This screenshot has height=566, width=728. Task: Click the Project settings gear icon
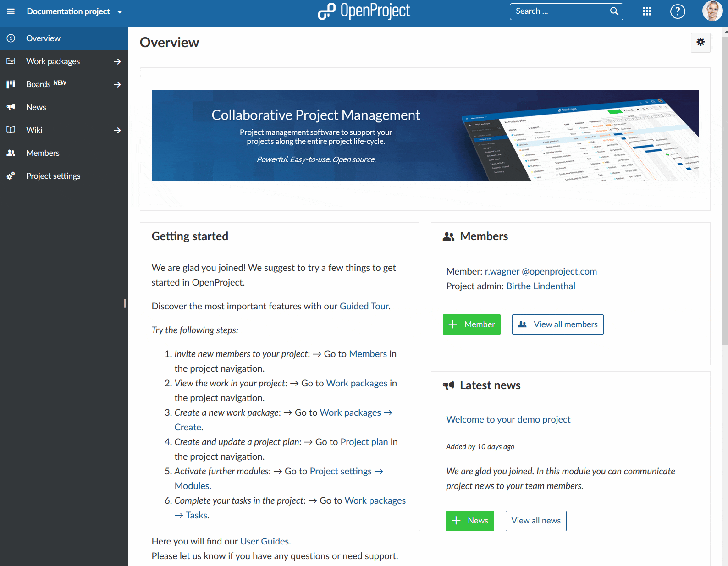[11, 176]
